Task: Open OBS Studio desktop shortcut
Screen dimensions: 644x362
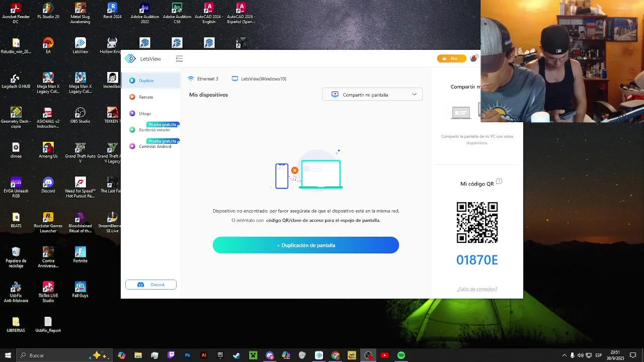Action: click(x=80, y=116)
